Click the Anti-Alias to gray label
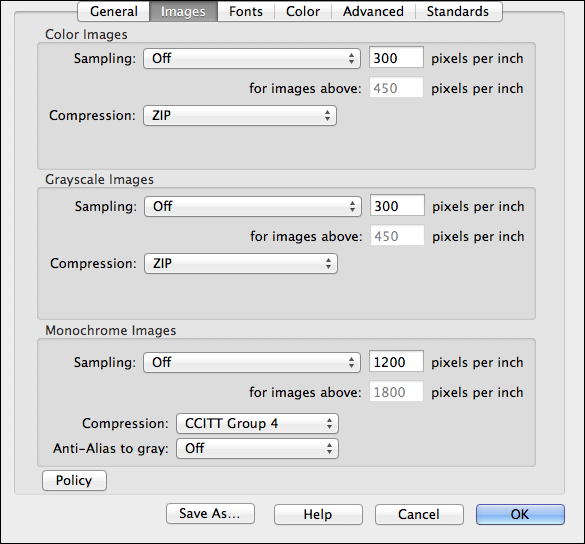585x544 pixels. [x=110, y=448]
